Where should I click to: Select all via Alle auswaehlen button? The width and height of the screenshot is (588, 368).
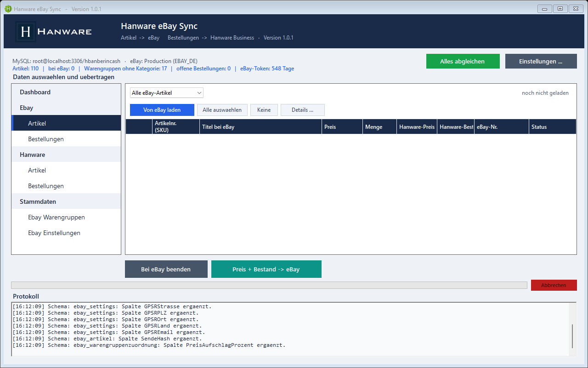pyautogui.click(x=222, y=110)
